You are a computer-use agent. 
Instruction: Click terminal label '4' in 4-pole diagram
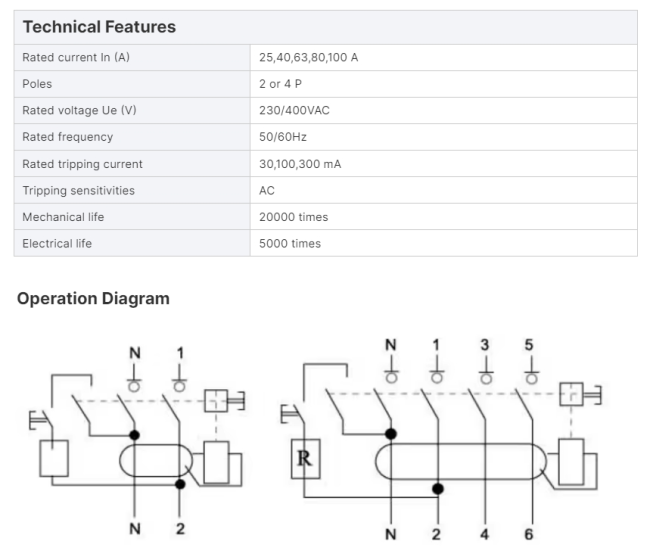click(x=484, y=534)
